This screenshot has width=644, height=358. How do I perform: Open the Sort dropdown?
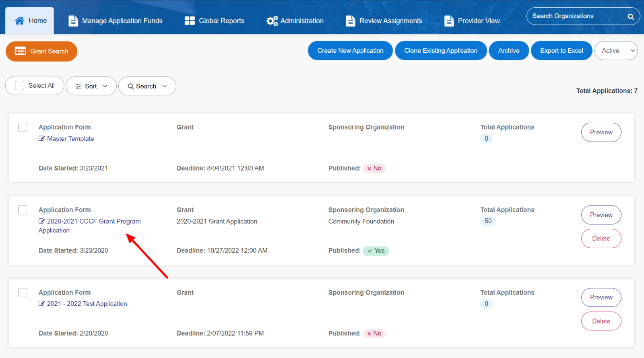(x=91, y=86)
